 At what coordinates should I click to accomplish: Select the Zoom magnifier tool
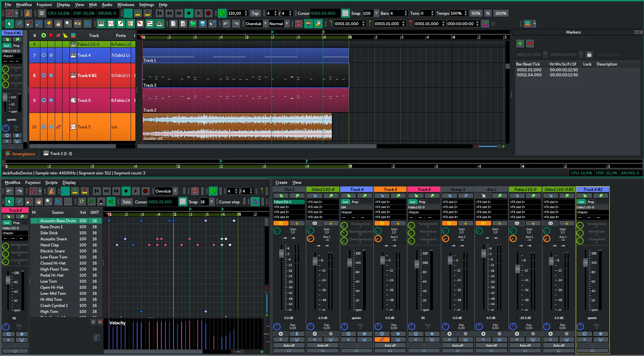tap(68, 24)
